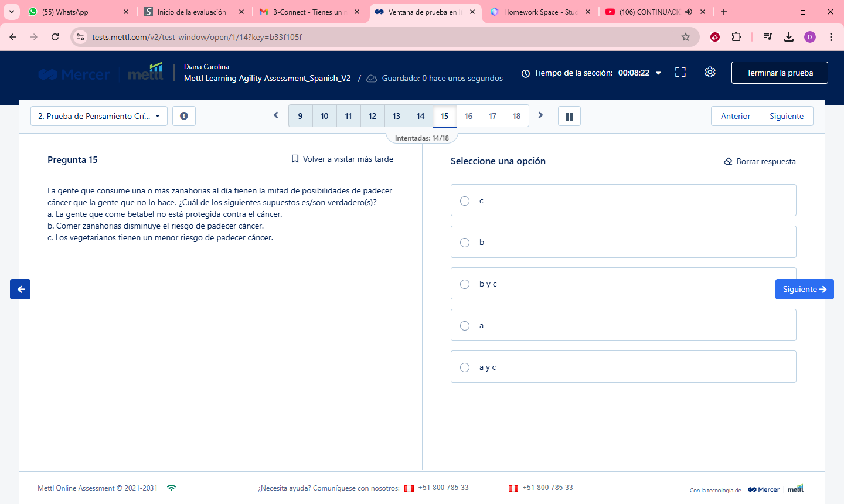The image size is (844, 504).
Task: Click the top Siguiente button
Action: point(787,116)
